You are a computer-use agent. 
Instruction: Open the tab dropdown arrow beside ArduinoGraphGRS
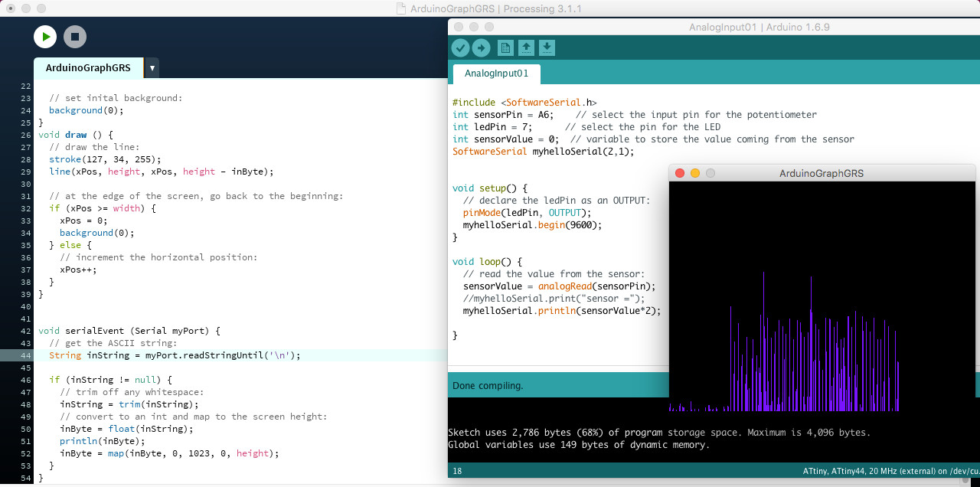click(152, 67)
